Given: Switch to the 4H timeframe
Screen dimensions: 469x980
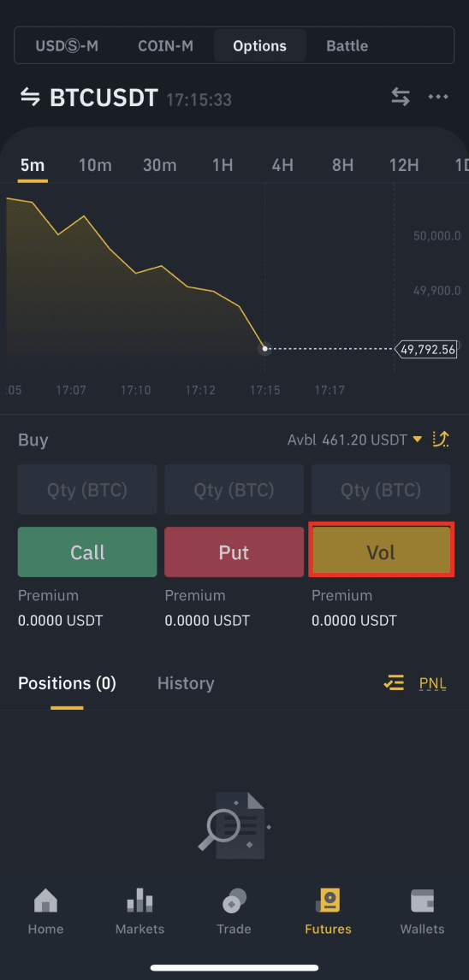Looking at the screenshot, I should click(x=282, y=166).
